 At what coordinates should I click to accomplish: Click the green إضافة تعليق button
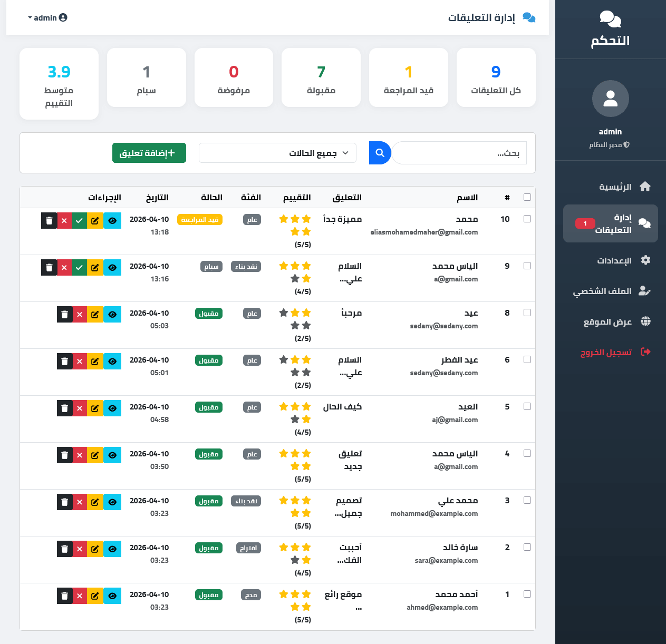[149, 153]
